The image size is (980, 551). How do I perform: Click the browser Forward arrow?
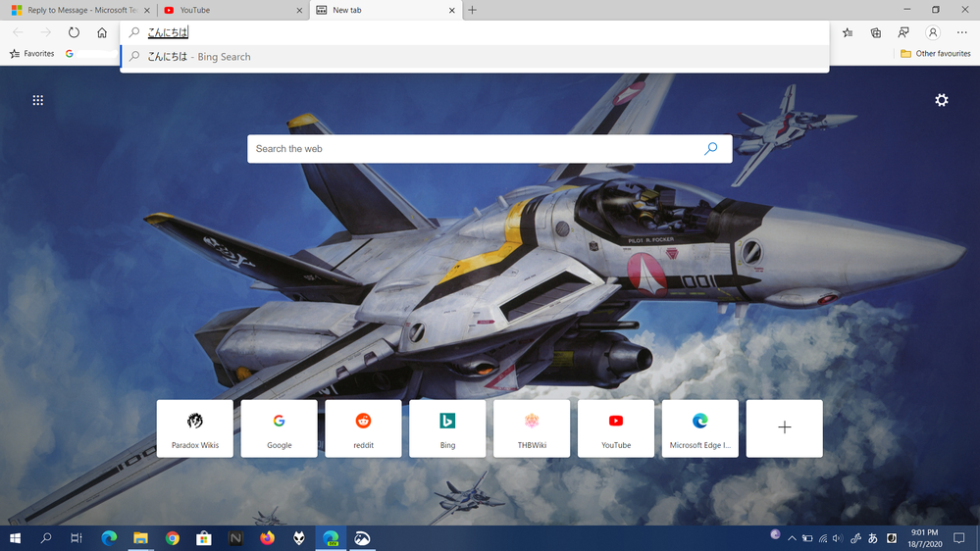[x=46, y=32]
